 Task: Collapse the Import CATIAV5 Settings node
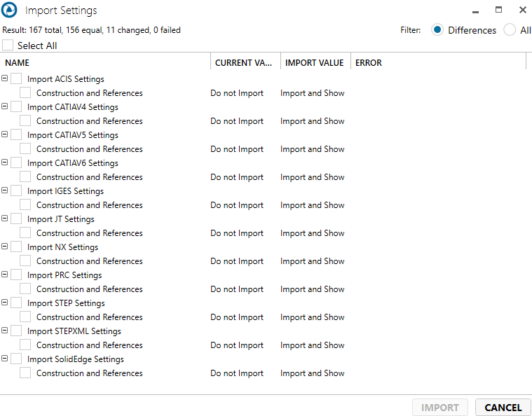(5, 134)
